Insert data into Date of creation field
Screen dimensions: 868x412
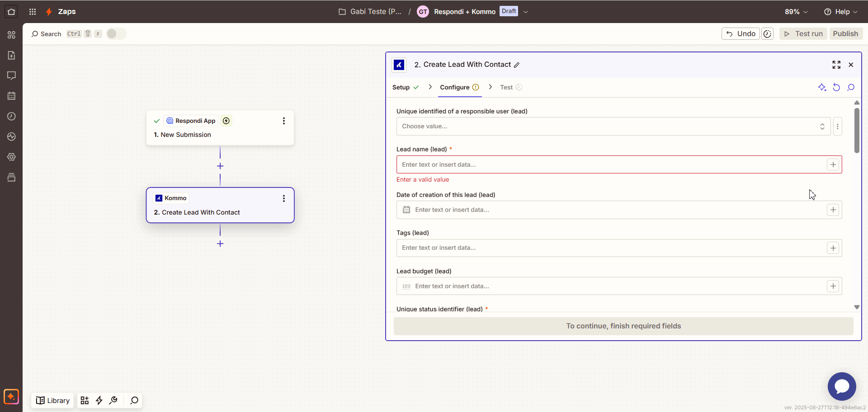pyautogui.click(x=833, y=210)
